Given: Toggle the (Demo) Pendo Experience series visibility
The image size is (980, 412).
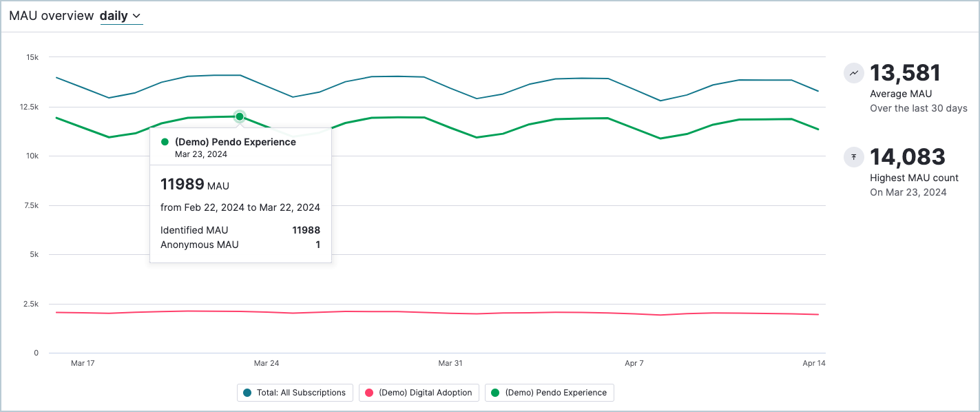Looking at the screenshot, I should [x=549, y=392].
